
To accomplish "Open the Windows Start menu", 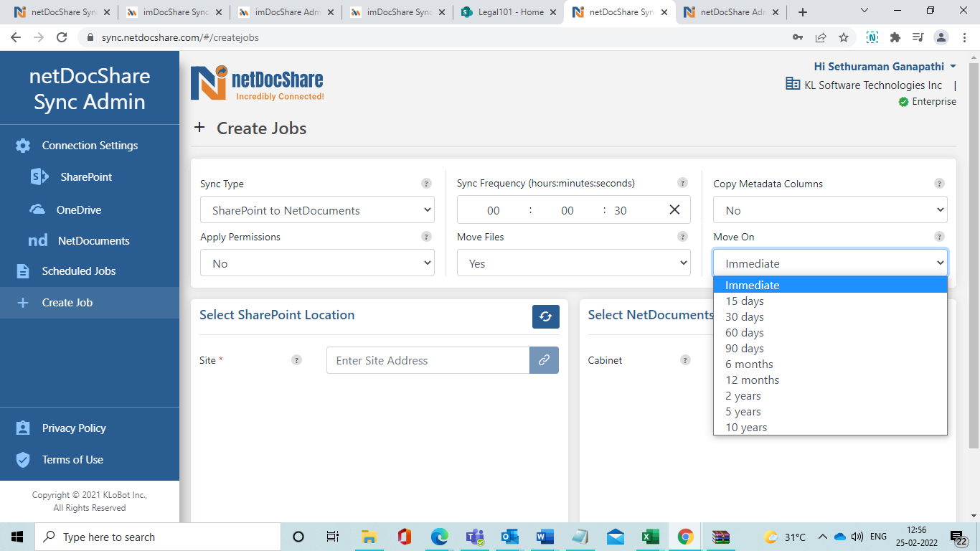I will coord(17,537).
